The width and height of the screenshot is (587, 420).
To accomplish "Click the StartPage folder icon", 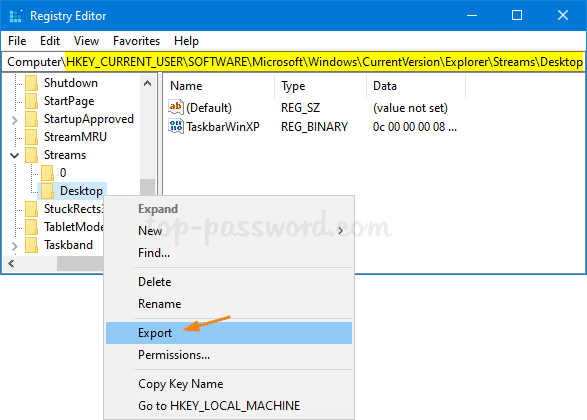I will pos(31,101).
